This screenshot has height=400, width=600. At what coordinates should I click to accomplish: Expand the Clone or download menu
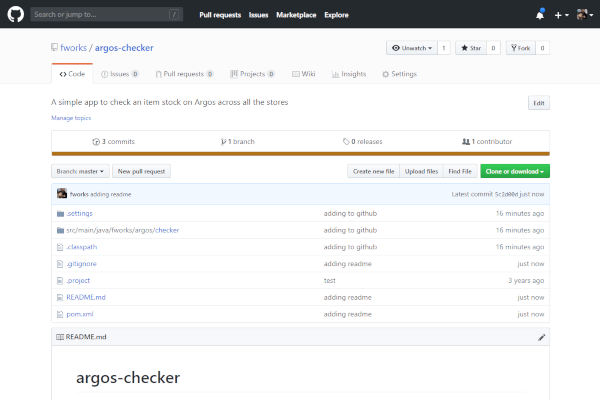tap(514, 172)
